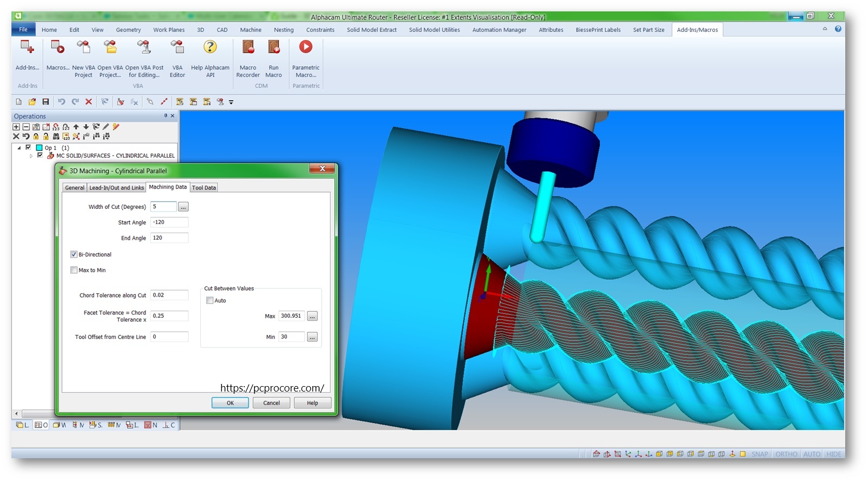Close the Operations panel
Image resolution: width=868 pixels, height=481 pixels.
(173, 116)
